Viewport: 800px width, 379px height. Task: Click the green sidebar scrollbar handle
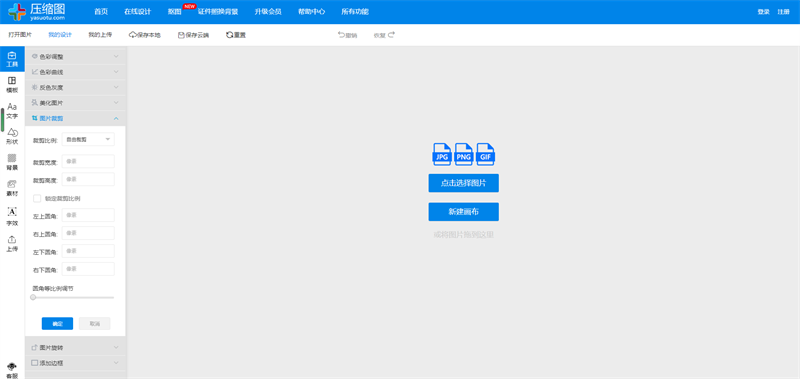pos(3,120)
